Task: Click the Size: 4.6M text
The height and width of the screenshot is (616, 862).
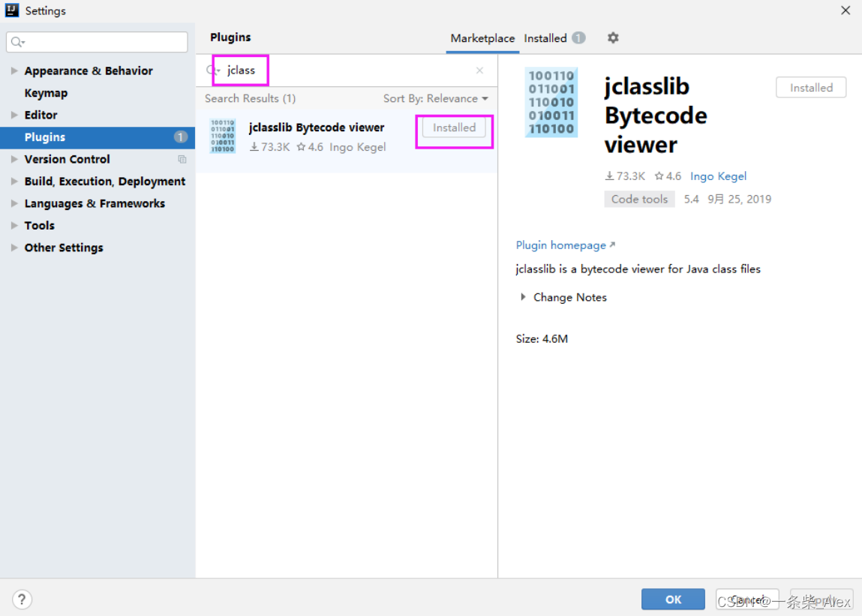Action: point(542,339)
